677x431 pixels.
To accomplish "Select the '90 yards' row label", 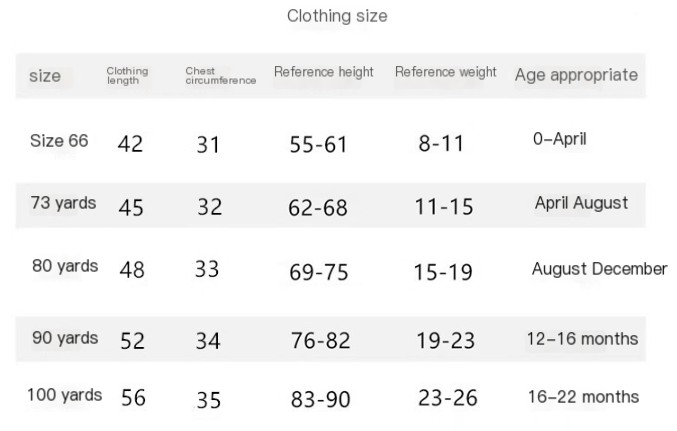I will click(65, 338).
